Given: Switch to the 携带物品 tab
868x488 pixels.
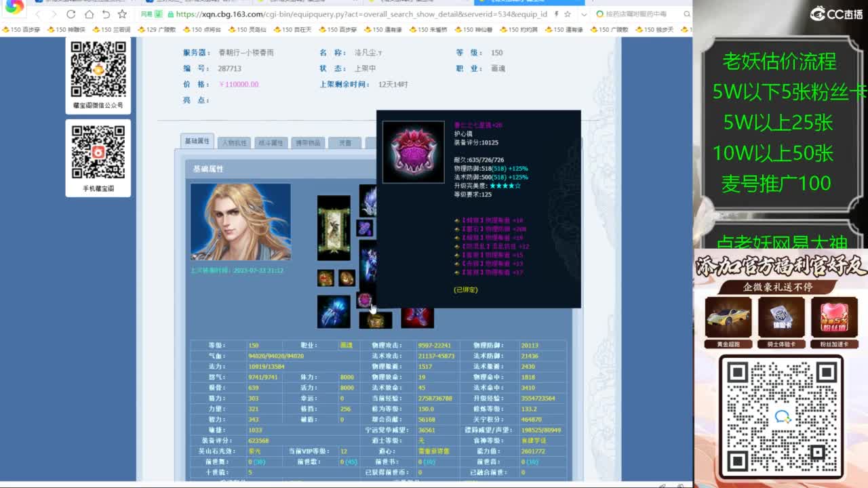Looking at the screenshot, I should coord(307,143).
